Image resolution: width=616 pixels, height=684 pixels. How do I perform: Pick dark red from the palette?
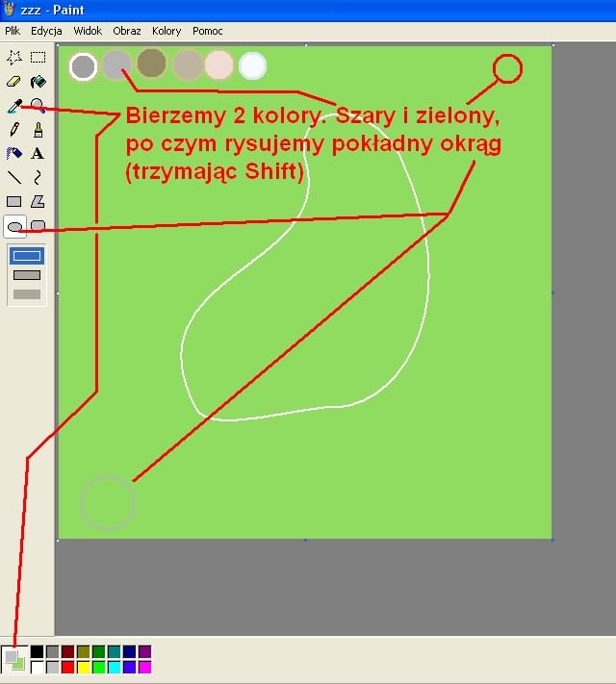(67, 651)
